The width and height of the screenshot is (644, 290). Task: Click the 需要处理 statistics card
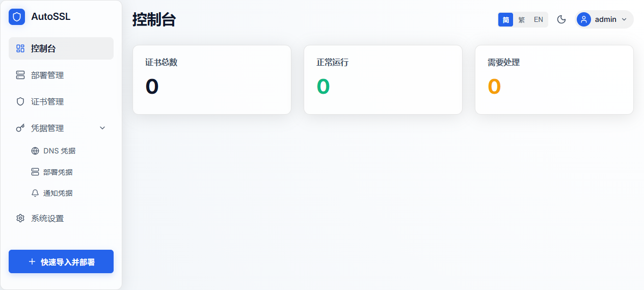[554, 80]
